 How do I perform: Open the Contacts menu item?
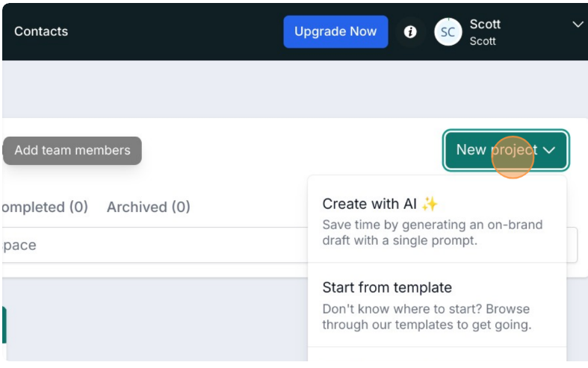coord(41,31)
